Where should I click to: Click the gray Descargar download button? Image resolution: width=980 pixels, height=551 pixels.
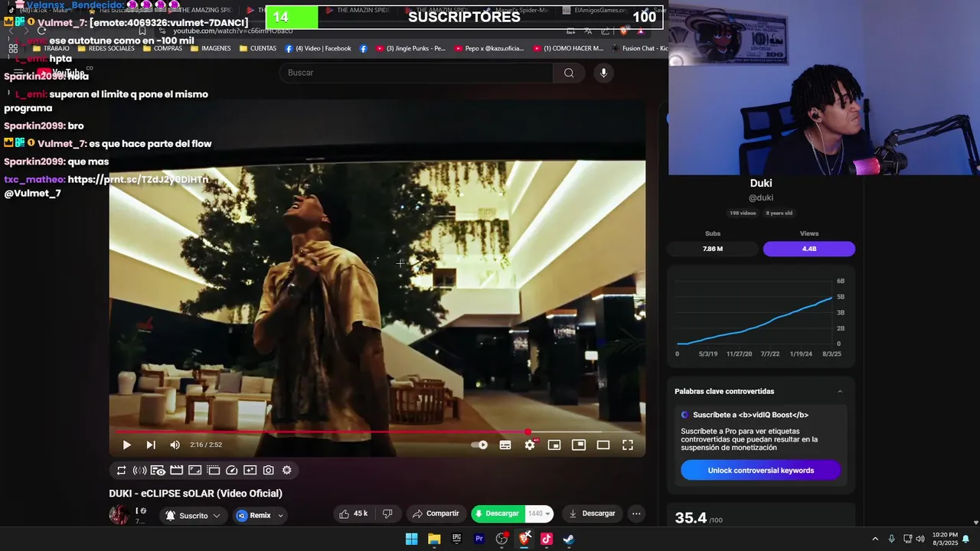[x=592, y=514]
